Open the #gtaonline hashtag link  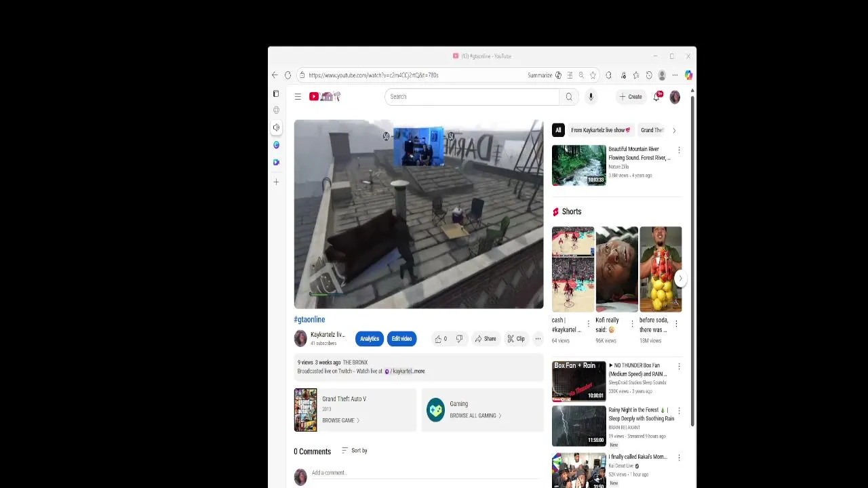[x=309, y=319]
